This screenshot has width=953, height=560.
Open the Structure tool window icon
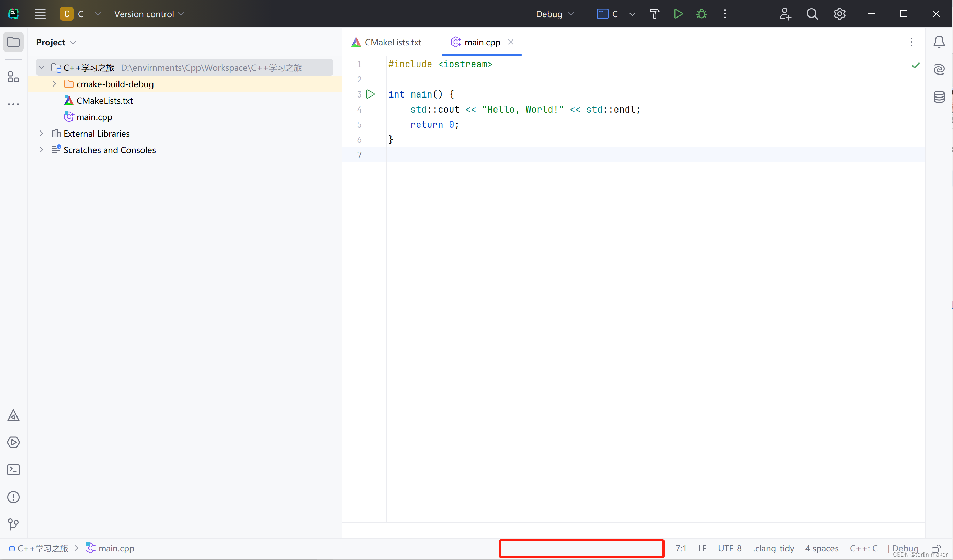pyautogui.click(x=13, y=77)
